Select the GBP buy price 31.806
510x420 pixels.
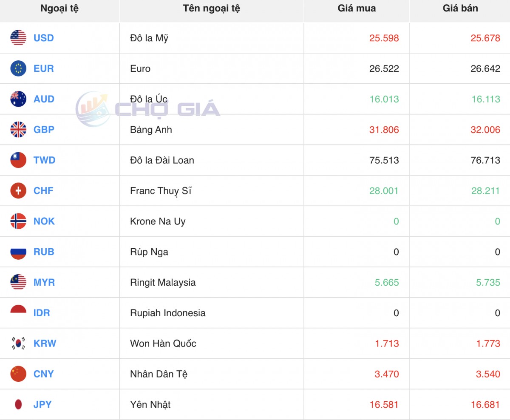pos(384,130)
